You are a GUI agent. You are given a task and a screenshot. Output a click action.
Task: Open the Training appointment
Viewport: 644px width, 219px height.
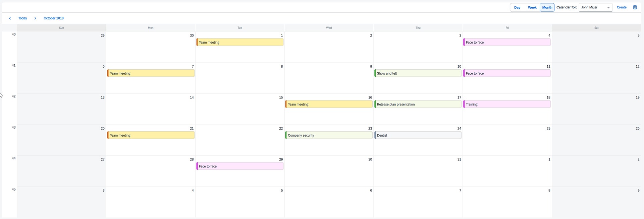[507, 104]
